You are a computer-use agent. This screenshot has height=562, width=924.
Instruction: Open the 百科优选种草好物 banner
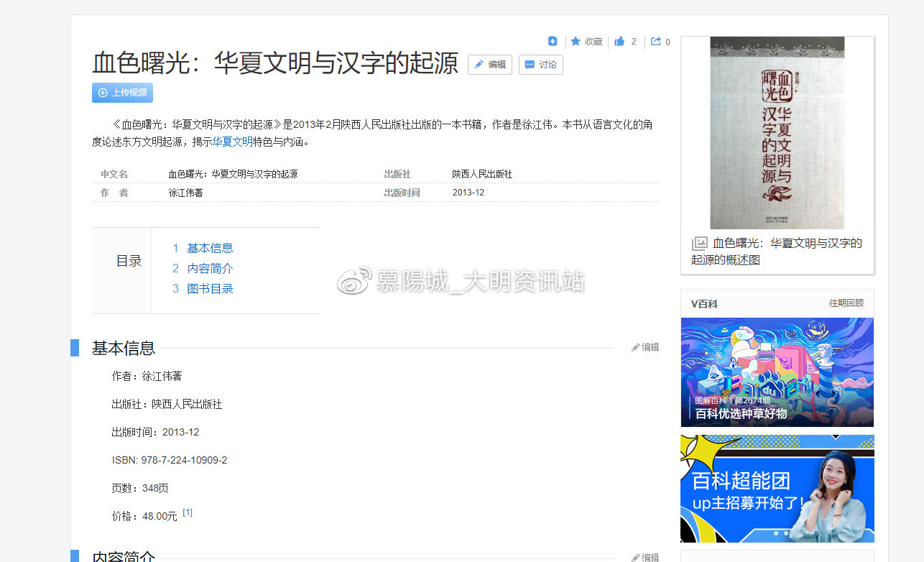coord(777,372)
